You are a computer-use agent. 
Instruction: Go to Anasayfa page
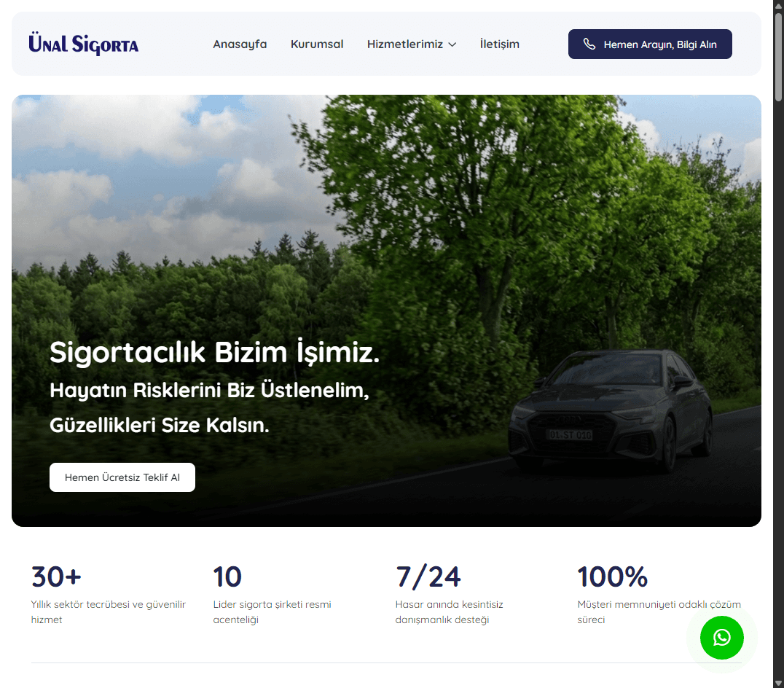tap(240, 44)
